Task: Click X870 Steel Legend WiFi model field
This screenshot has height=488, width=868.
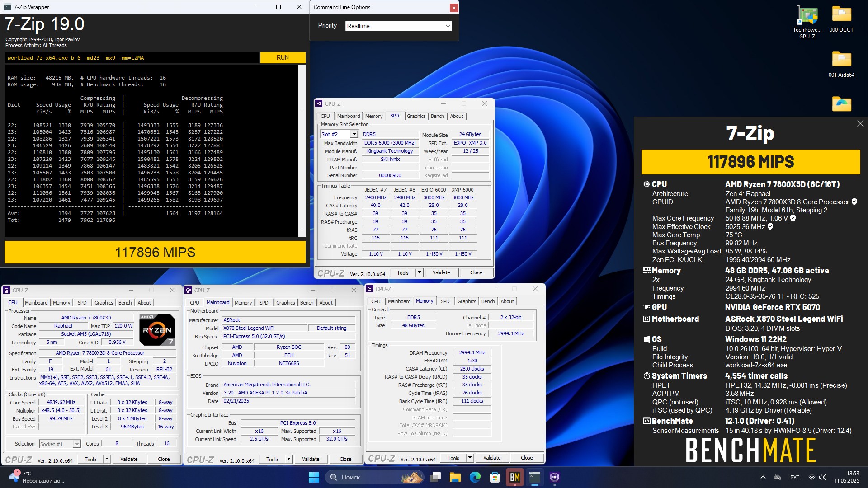Action: [x=264, y=328]
